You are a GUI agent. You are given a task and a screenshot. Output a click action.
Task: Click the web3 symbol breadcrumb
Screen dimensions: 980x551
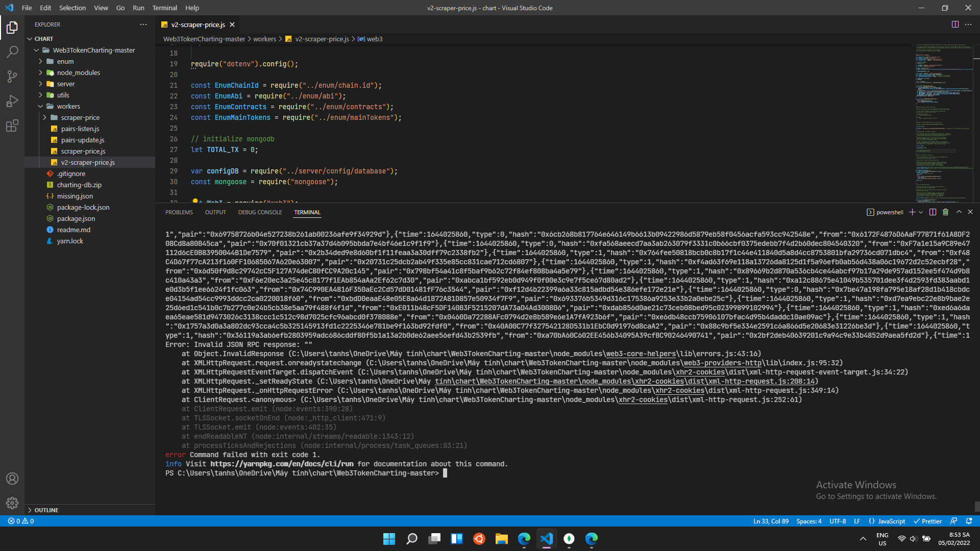point(370,39)
